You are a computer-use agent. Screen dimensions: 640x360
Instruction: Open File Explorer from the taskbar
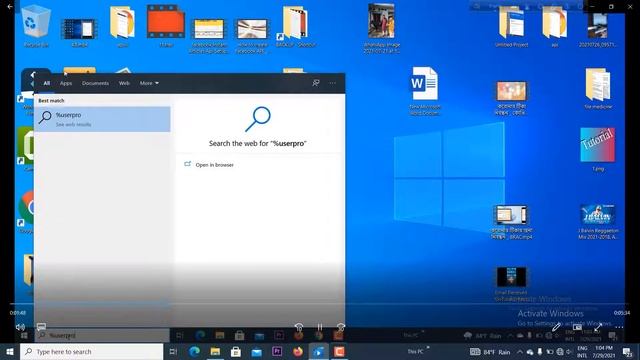tap(215, 351)
